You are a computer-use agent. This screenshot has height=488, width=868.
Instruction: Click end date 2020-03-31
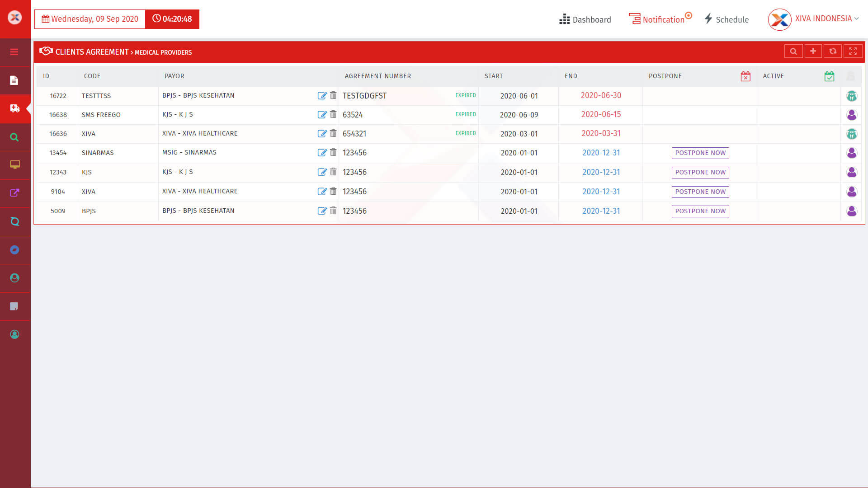pos(601,133)
